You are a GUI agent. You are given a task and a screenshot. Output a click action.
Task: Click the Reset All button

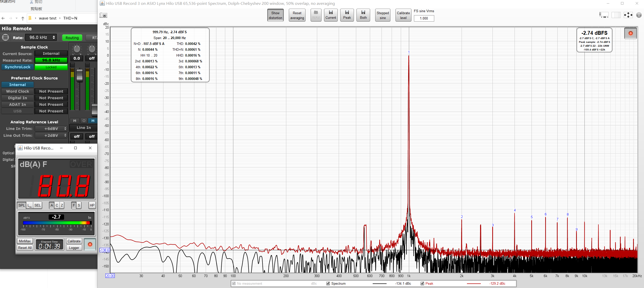(x=25, y=248)
